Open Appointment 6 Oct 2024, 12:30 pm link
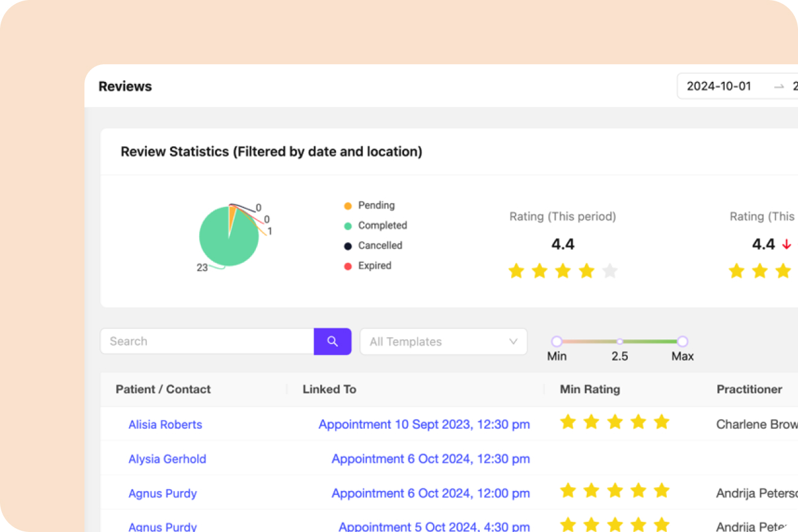Screen dimensions: 798x532 pyautogui.click(x=431, y=459)
